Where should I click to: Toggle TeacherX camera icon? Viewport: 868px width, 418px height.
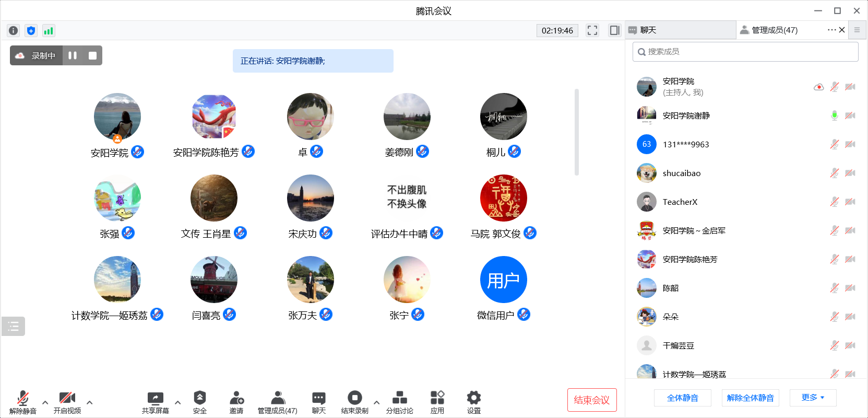pos(850,202)
